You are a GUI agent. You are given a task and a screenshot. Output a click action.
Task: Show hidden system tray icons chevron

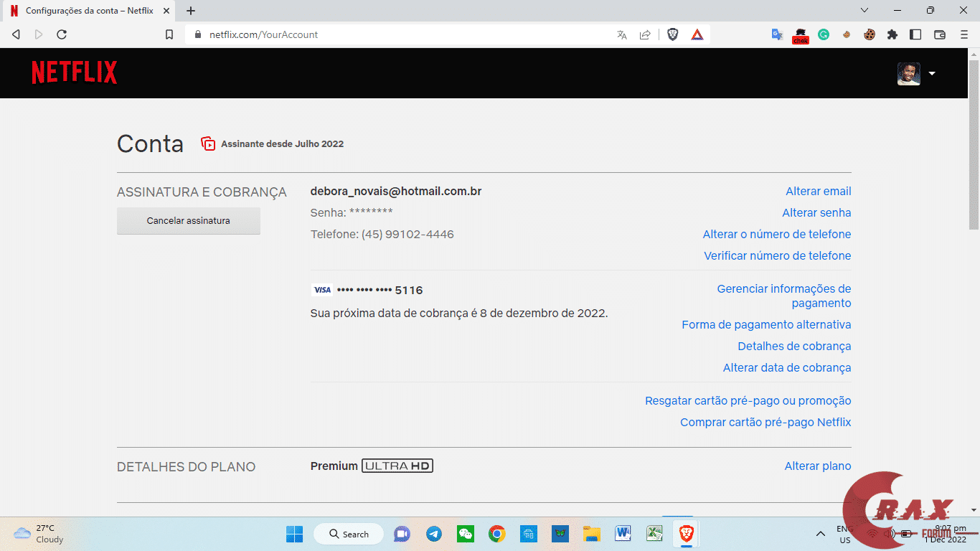[x=821, y=534]
